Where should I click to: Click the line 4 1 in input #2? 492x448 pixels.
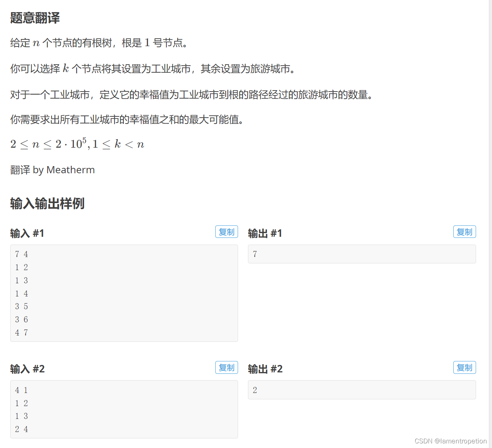(21, 390)
